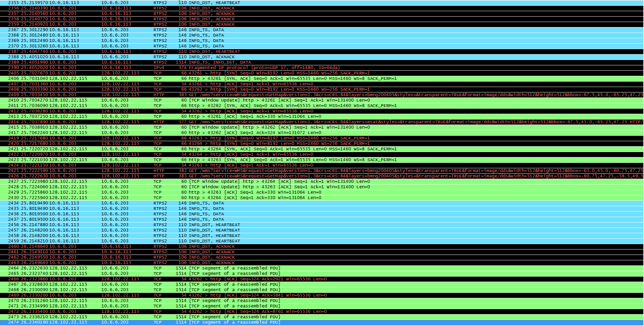Select packet 2422 ACK from 43264
The width and height of the screenshot is (644, 326).
(322, 154)
